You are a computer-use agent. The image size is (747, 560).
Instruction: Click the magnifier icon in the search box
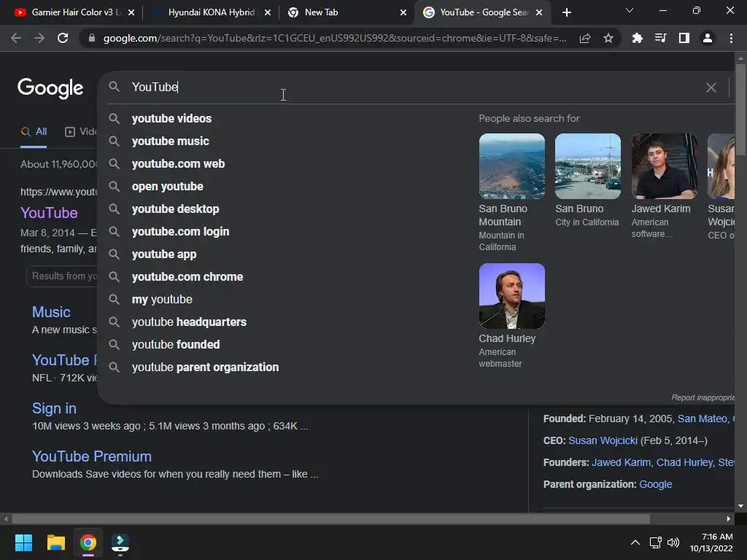(114, 87)
